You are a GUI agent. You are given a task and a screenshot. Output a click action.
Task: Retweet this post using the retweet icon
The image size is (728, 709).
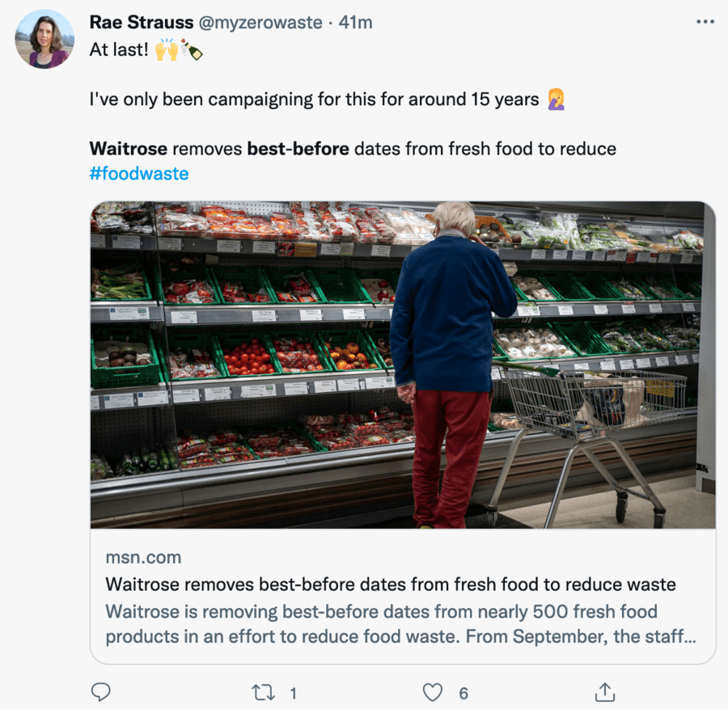pos(263,692)
